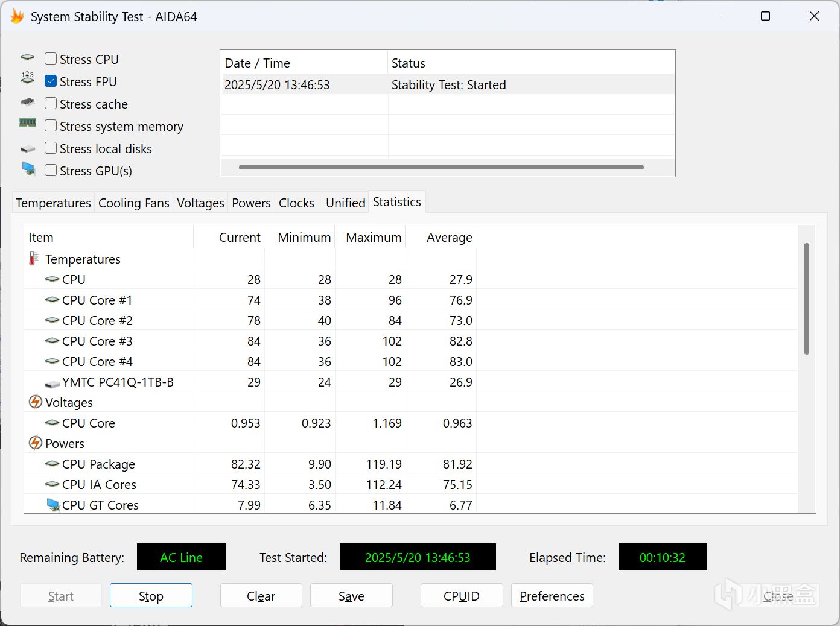Screen dimensions: 840x626
Task: Enable the Stress cache checkbox
Action: click(x=51, y=103)
